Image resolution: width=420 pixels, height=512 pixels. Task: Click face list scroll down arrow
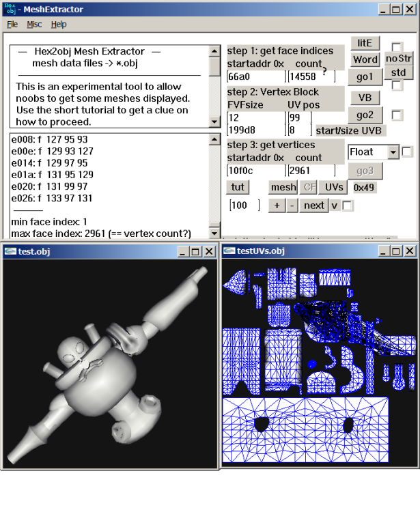coord(214,233)
